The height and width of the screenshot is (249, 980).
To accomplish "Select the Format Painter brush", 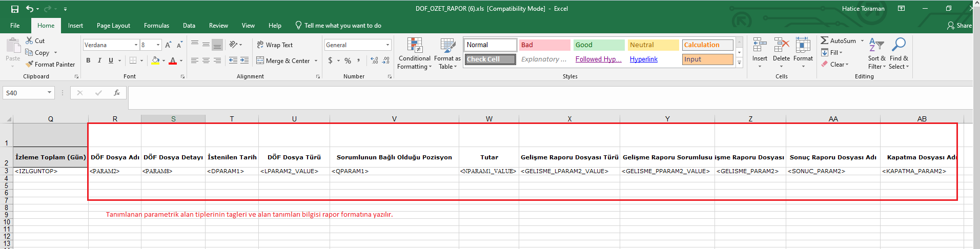I will [x=29, y=64].
